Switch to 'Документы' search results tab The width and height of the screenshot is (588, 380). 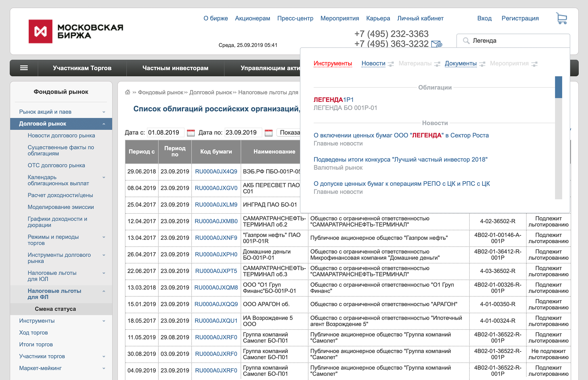tap(461, 63)
